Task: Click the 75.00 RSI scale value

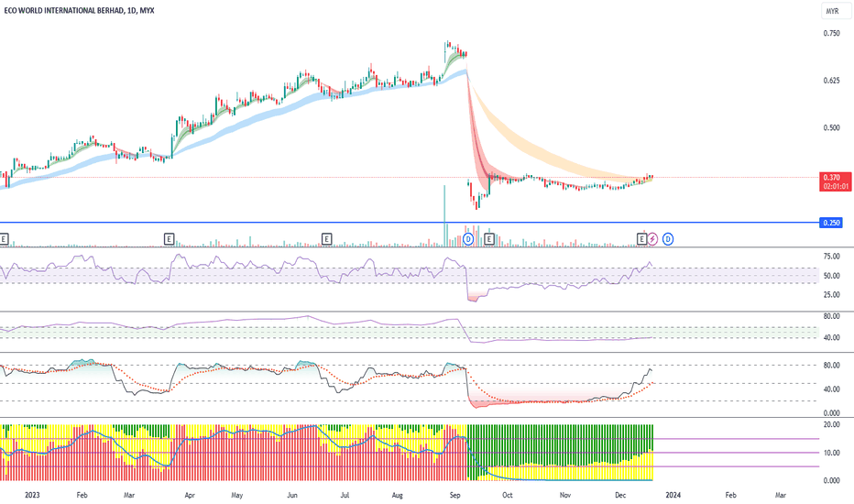Action: [x=831, y=257]
